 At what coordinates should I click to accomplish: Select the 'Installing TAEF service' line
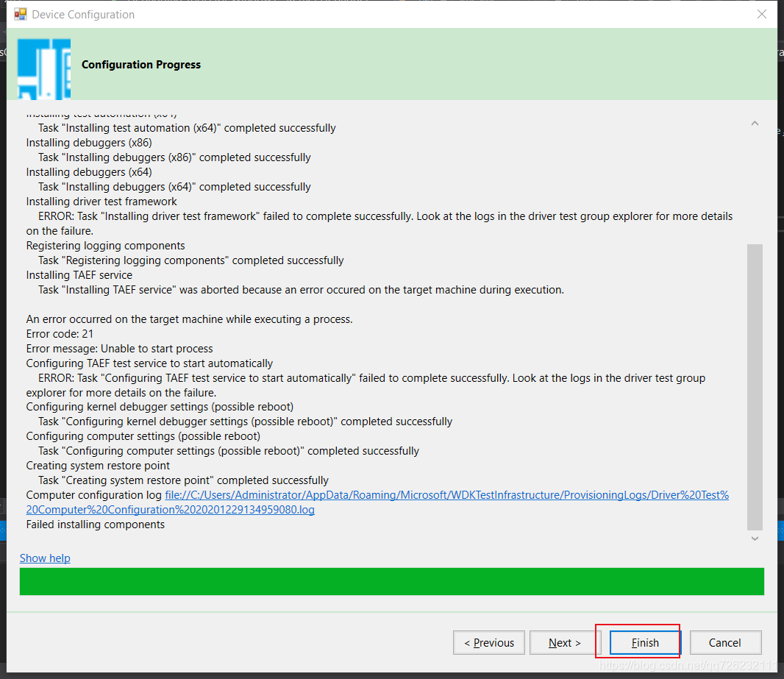79,275
